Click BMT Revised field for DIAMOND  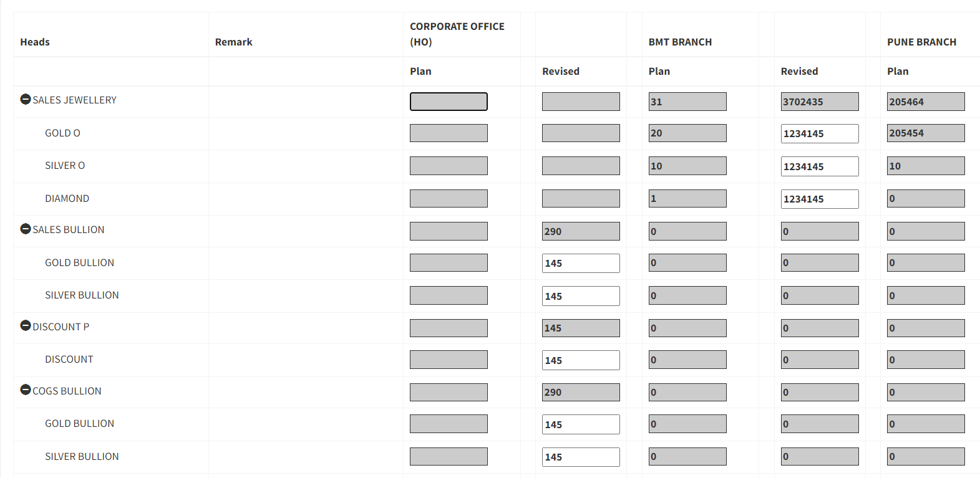820,199
